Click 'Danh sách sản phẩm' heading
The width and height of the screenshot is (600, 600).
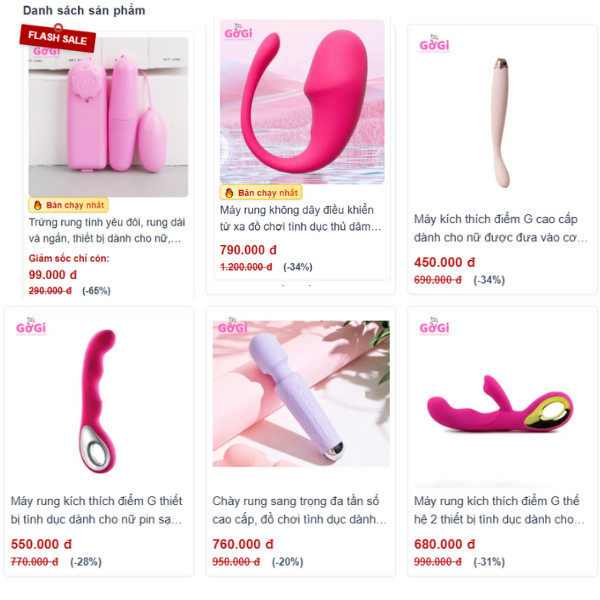click(x=84, y=10)
